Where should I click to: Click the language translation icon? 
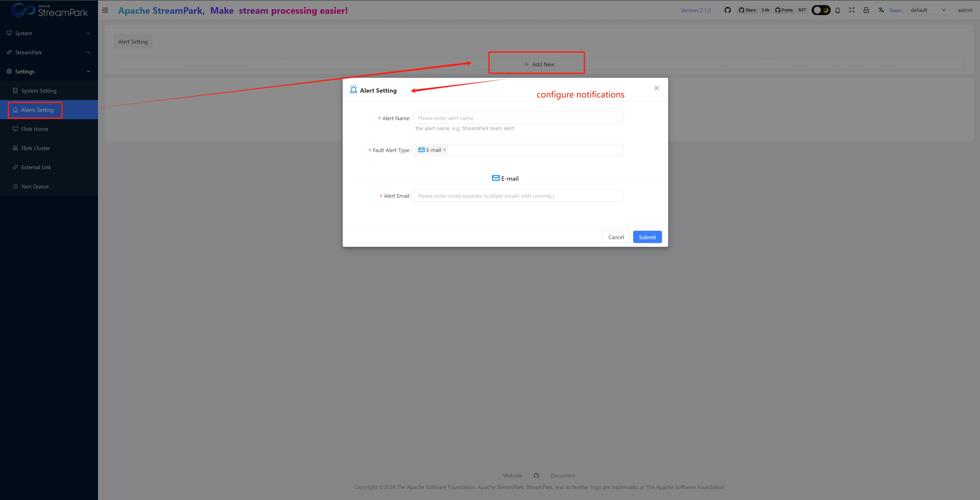[881, 10]
